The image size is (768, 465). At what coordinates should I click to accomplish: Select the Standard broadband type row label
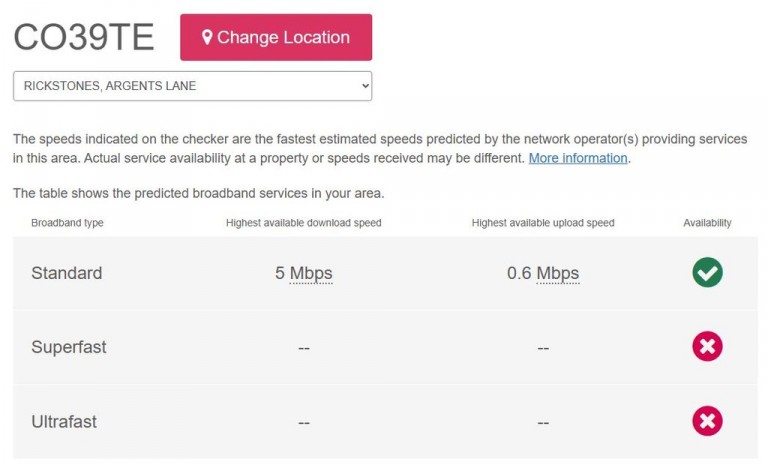(x=67, y=273)
